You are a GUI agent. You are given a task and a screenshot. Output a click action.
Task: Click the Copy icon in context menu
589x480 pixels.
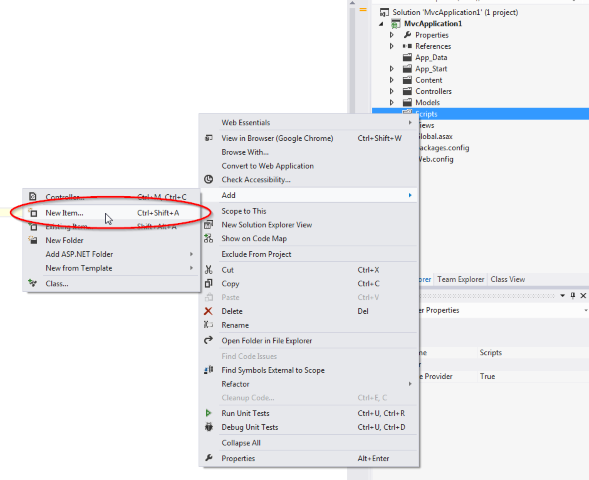208,284
